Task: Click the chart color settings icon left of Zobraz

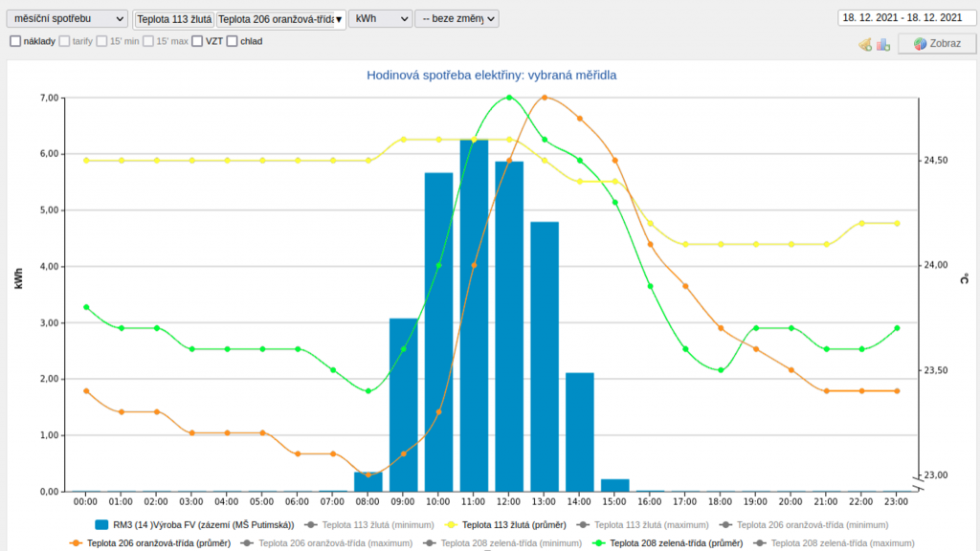Action: [x=865, y=44]
